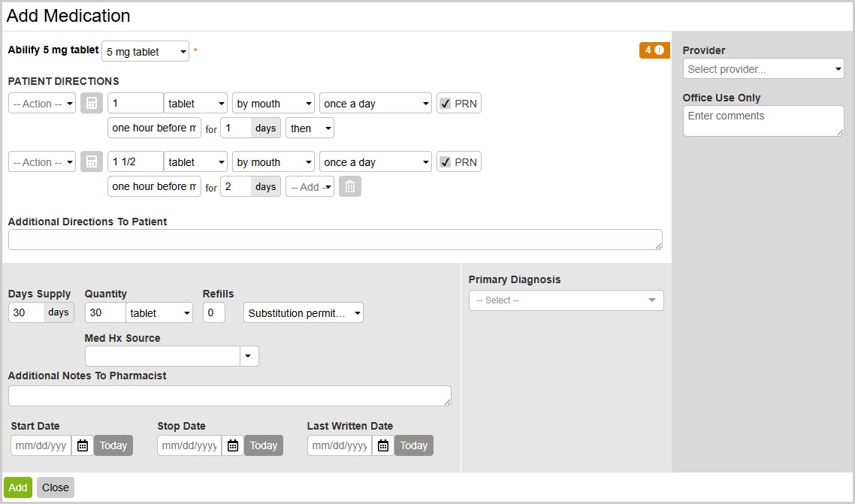855x504 pixels.
Task: Open the orange 4 alerts warning badge
Action: (x=654, y=50)
